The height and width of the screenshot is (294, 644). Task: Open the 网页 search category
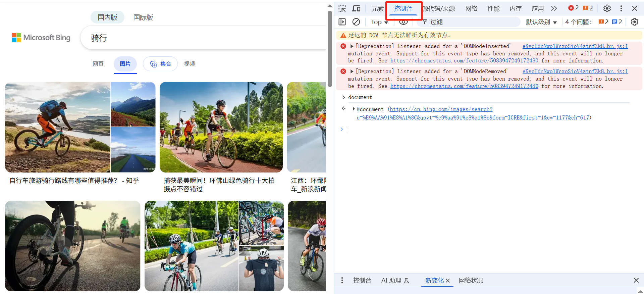pos(98,64)
